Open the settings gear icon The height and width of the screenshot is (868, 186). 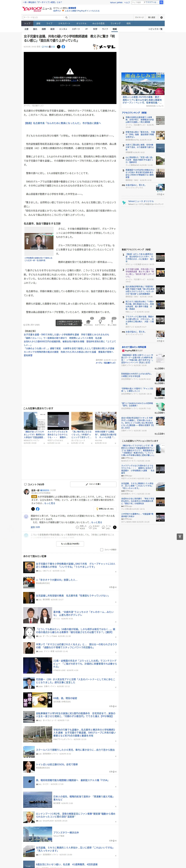[161, 18]
